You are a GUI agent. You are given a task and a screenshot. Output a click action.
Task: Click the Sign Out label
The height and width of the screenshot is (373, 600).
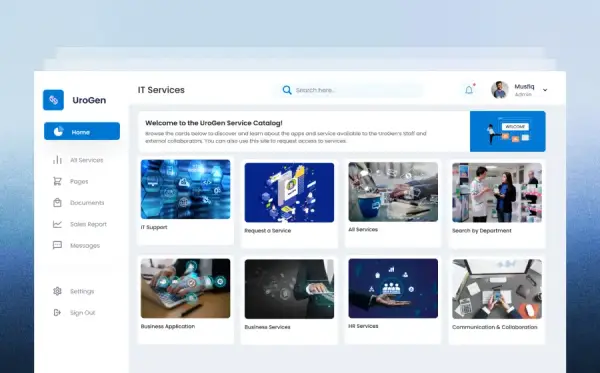83,313
